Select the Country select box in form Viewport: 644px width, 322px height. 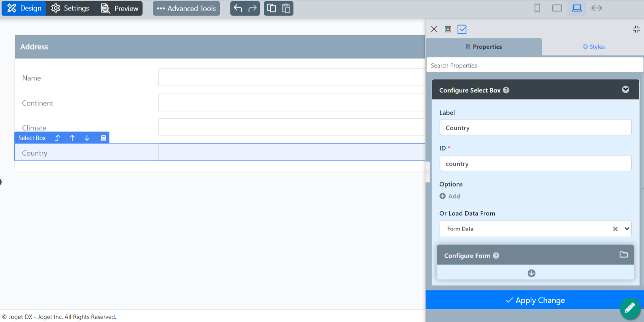(x=291, y=152)
